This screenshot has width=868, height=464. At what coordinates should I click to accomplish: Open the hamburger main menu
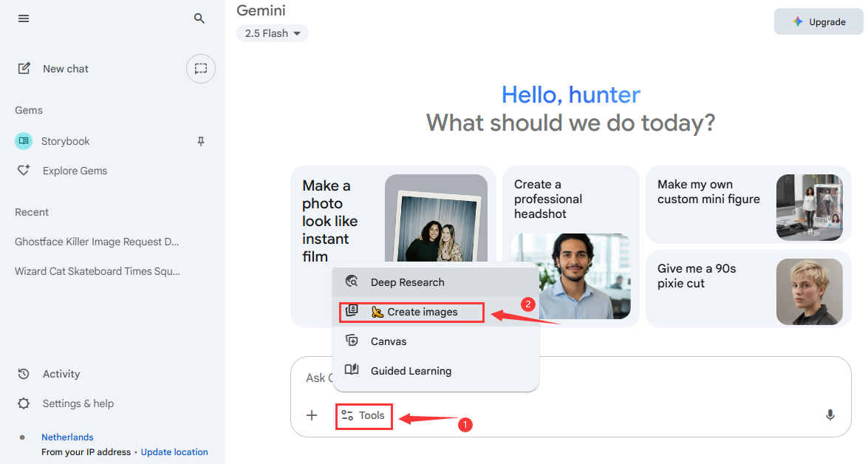[x=23, y=18]
